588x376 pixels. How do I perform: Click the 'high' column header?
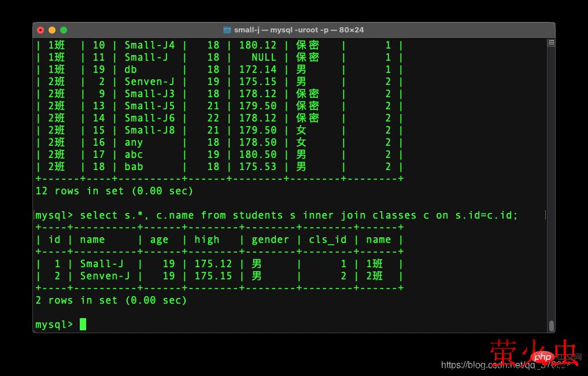point(207,239)
